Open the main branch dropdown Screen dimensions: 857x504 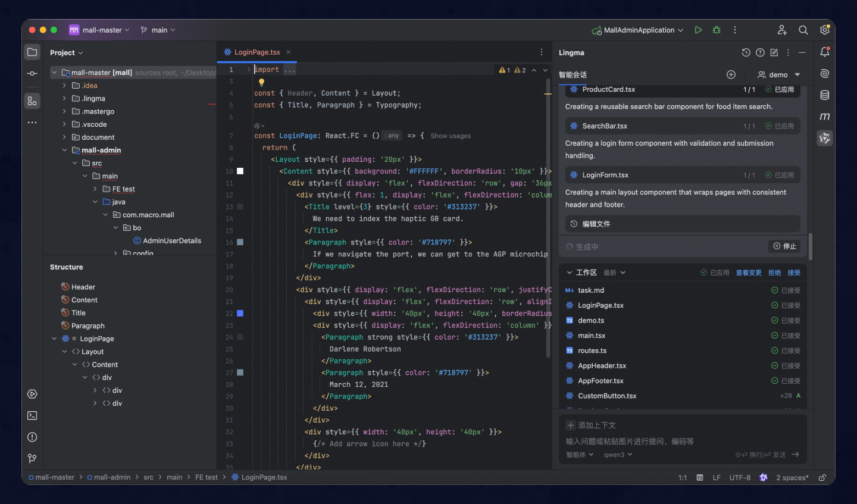point(158,30)
